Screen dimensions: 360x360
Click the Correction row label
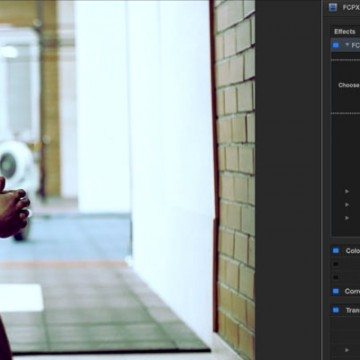point(352,291)
